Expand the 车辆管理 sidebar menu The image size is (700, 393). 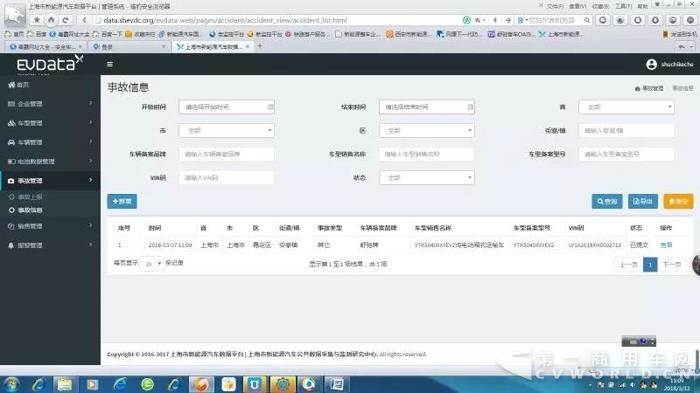[50, 142]
